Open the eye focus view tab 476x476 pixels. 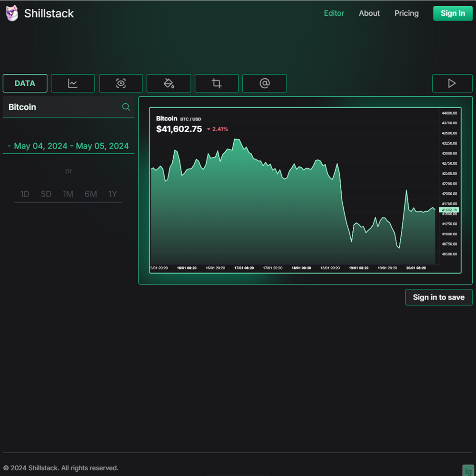[x=121, y=83]
